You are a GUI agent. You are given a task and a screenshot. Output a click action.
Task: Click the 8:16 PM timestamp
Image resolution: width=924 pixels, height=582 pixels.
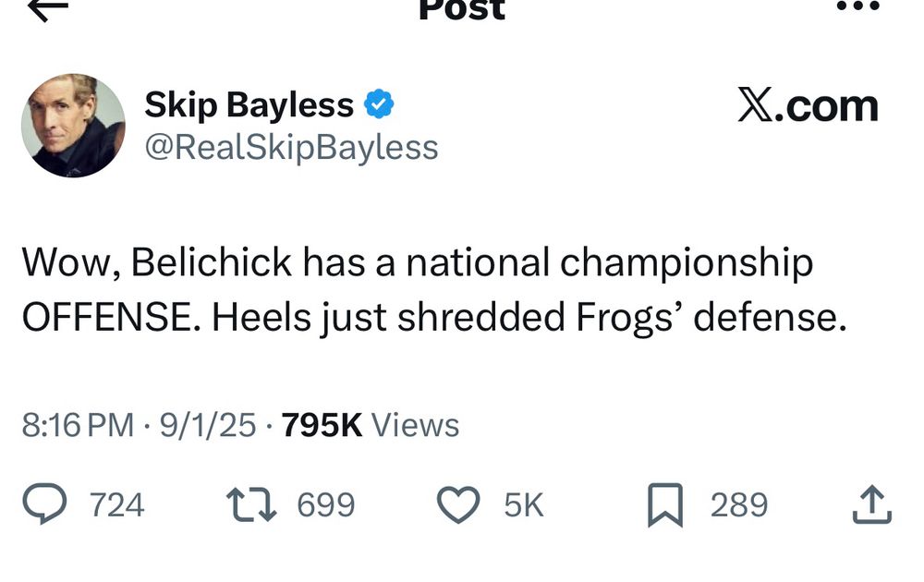pos(78,425)
